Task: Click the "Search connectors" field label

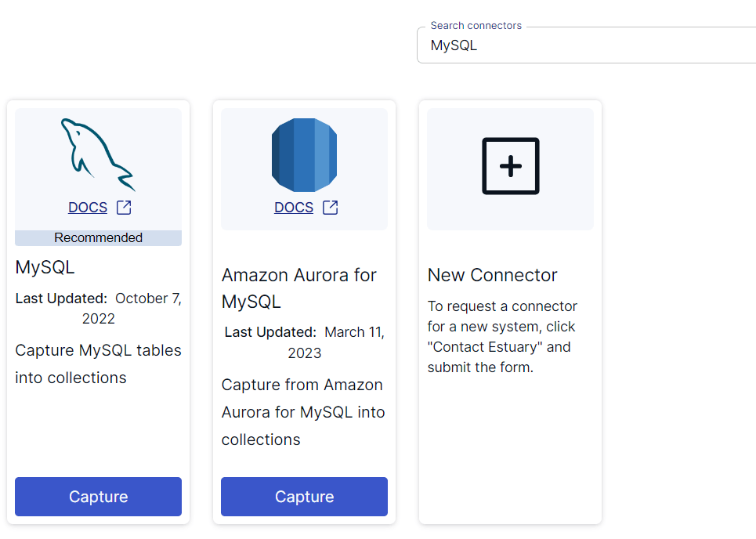Action: pos(476,26)
